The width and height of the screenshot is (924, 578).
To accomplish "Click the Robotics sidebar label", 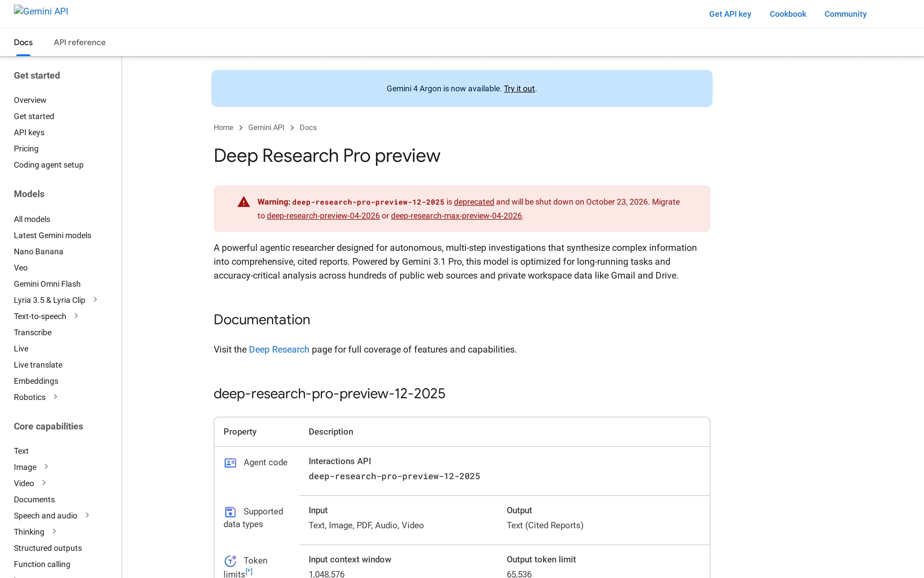I will (30, 397).
